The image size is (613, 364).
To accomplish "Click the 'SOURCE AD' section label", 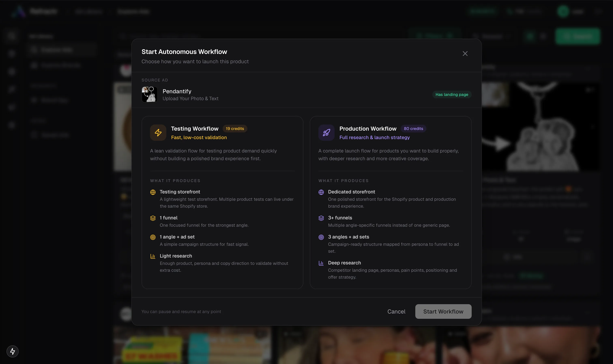I will tap(155, 80).
